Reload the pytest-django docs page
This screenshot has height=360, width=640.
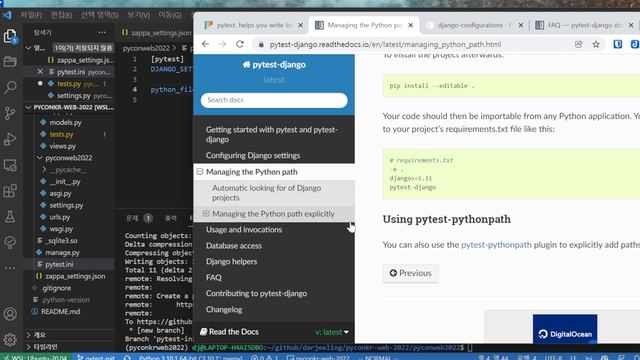pyautogui.click(x=240, y=44)
